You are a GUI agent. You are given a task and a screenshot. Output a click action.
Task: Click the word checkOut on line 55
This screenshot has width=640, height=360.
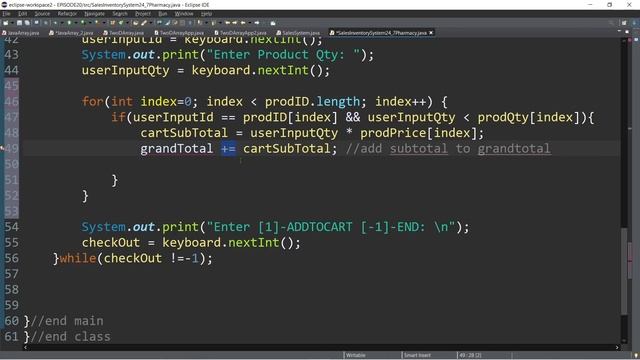(x=111, y=243)
